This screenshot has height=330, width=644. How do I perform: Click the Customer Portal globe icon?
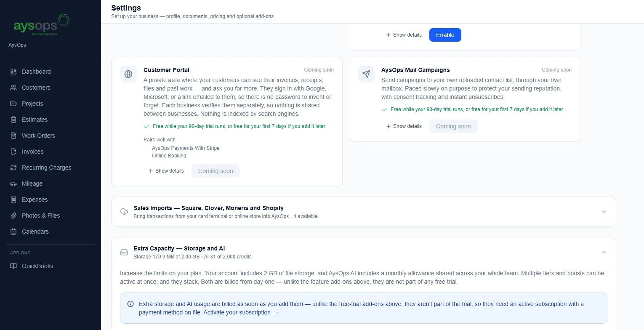click(x=128, y=74)
